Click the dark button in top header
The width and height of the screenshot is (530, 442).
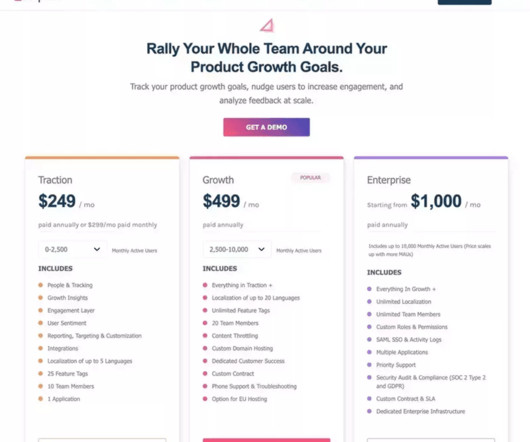(x=464, y=2)
